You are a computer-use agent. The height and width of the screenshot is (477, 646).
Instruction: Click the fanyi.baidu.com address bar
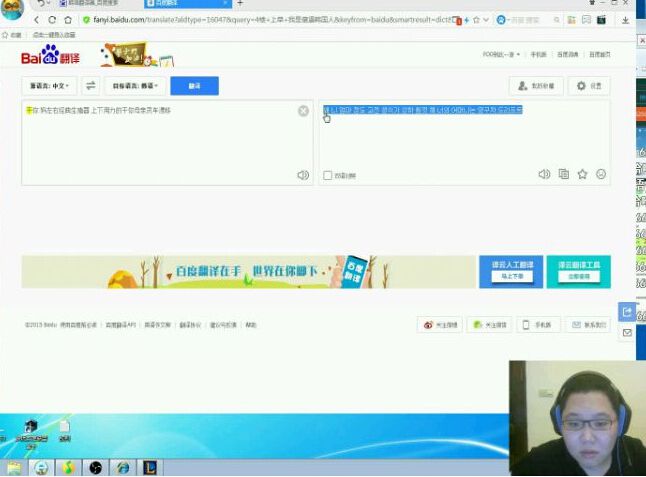[x=268, y=20]
